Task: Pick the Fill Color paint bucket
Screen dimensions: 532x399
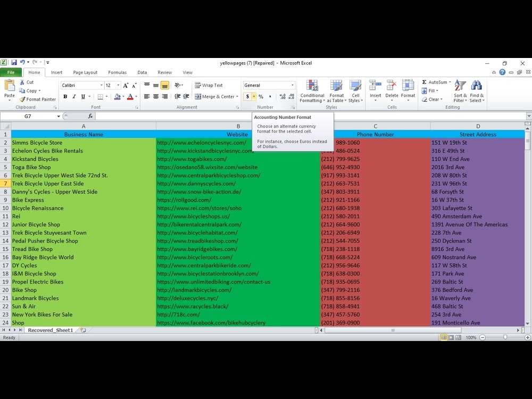Action: click(x=117, y=97)
